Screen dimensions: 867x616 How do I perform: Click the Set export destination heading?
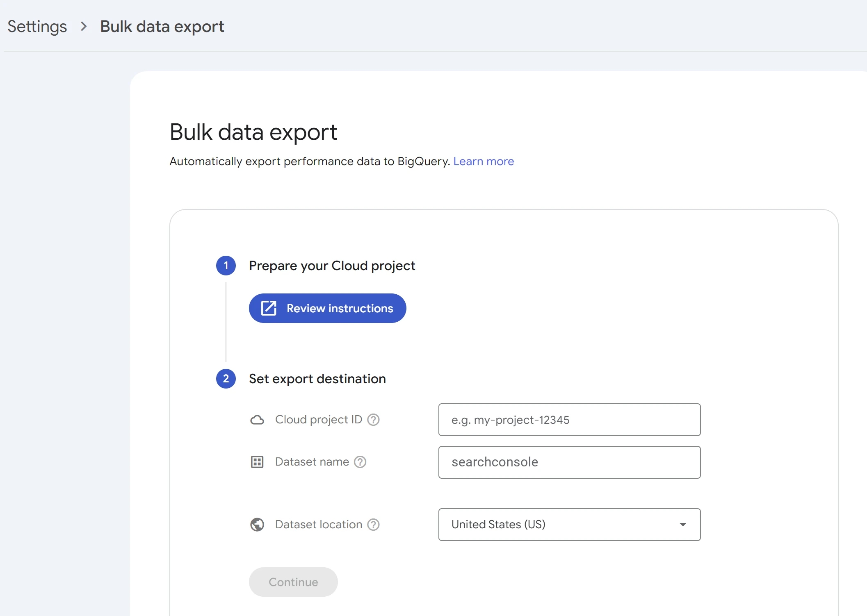click(317, 379)
